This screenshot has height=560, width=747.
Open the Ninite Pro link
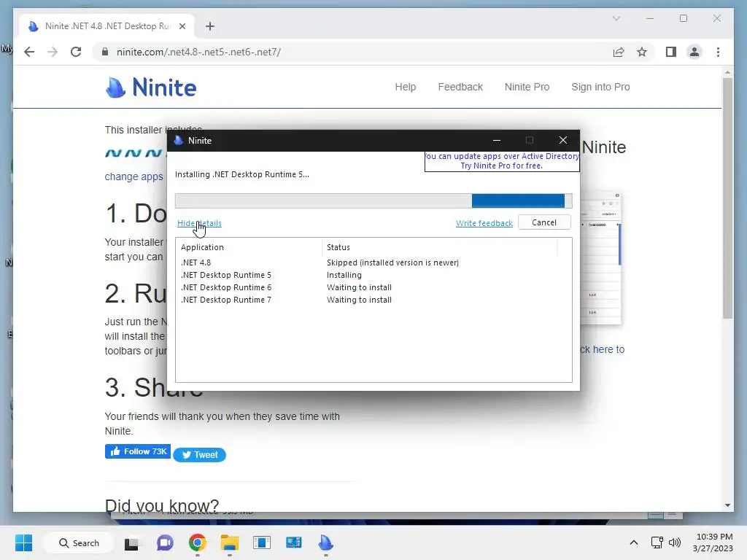pos(527,87)
